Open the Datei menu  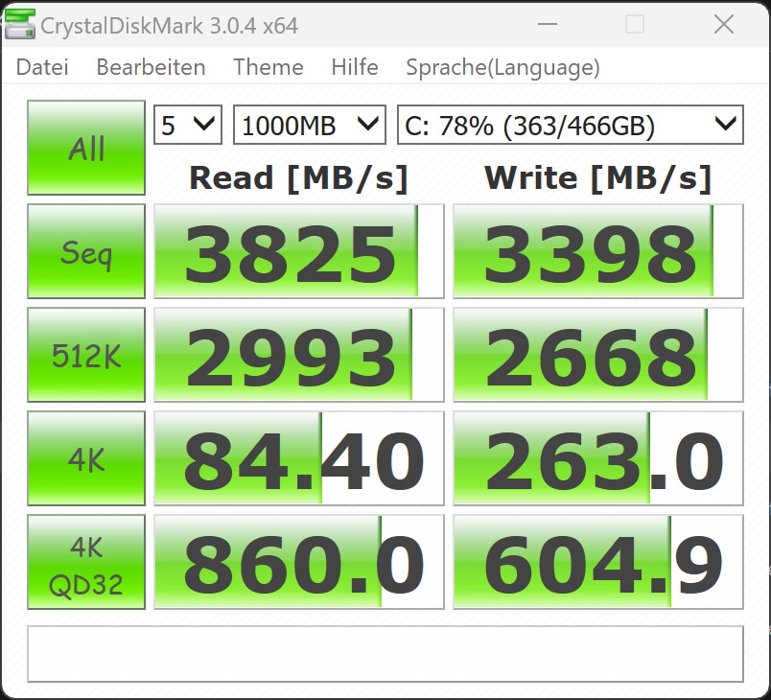click(x=42, y=67)
